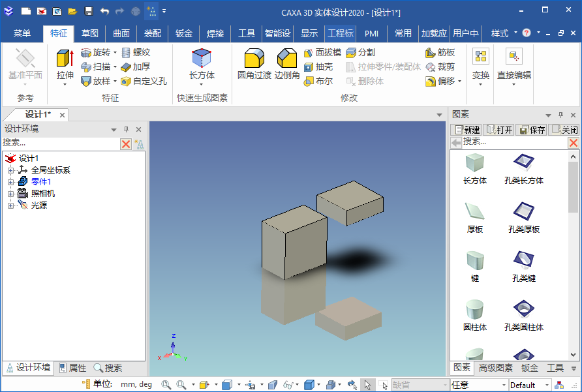The image size is (582, 392).
Task: Click the 布尔 boolean tool
Action: pos(318,81)
